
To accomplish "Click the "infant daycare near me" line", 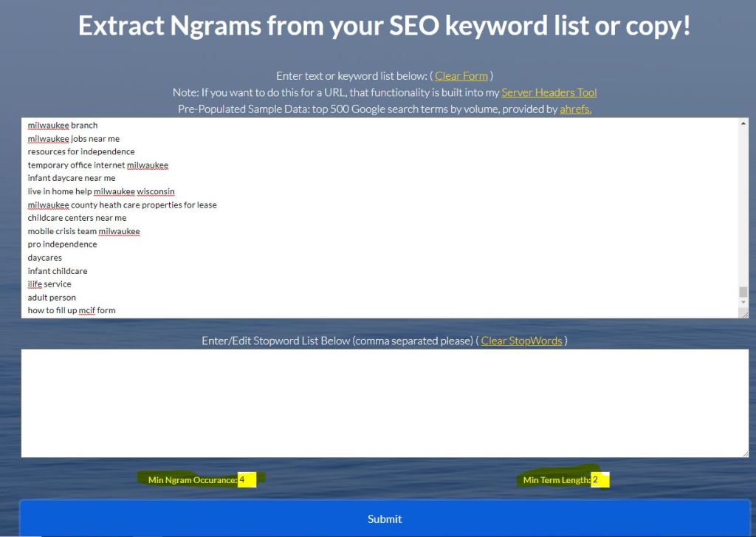I will coord(72,179).
